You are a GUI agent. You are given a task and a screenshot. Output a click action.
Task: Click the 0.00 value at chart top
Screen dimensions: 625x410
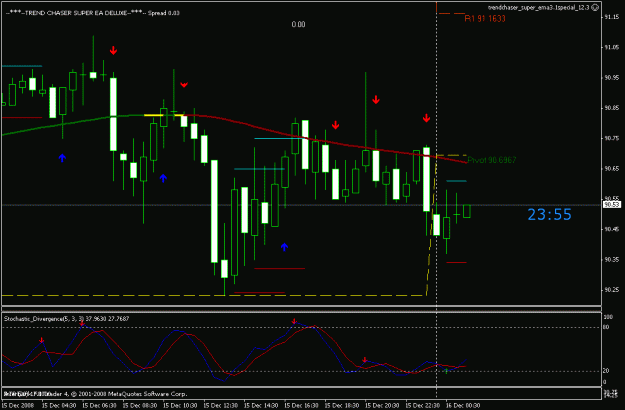[x=298, y=25]
